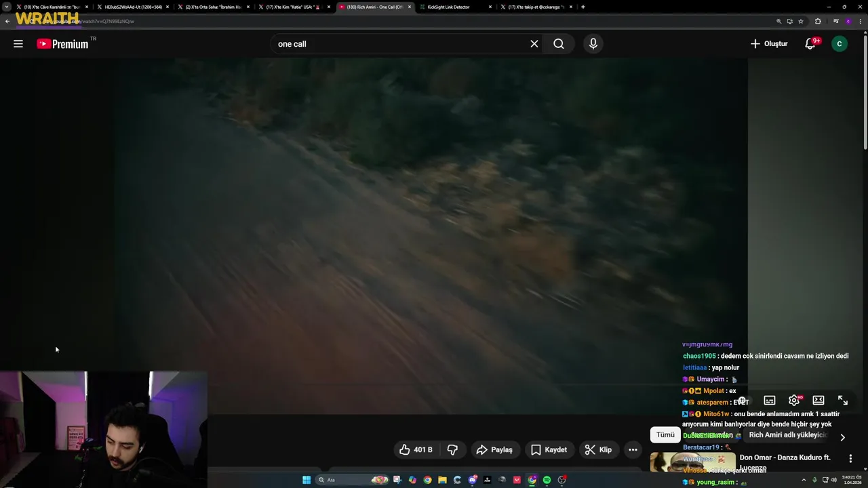This screenshot has width=868, height=488.
Task: Open the Chrome profile avatar
Action: [x=848, y=21]
